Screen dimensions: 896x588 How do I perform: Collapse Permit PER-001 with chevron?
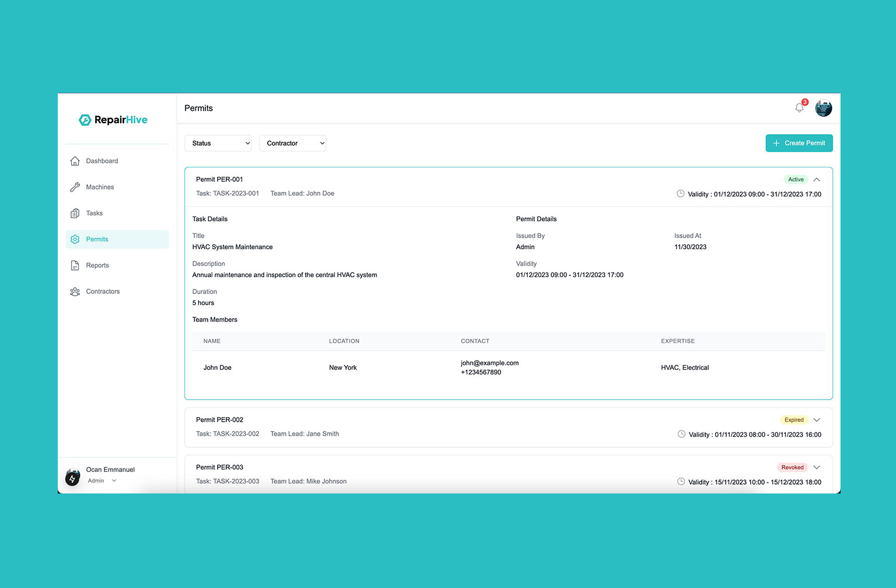(x=817, y=180)
